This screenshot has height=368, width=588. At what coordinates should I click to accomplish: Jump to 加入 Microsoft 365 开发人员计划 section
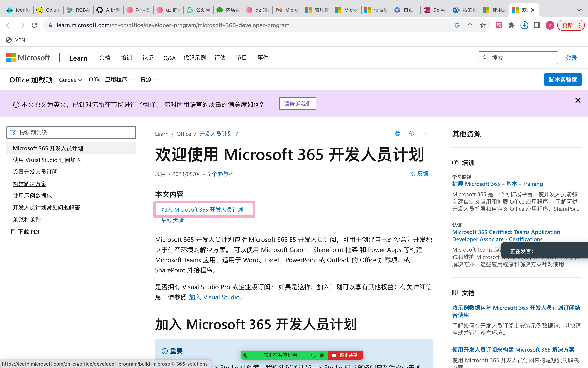202,210
